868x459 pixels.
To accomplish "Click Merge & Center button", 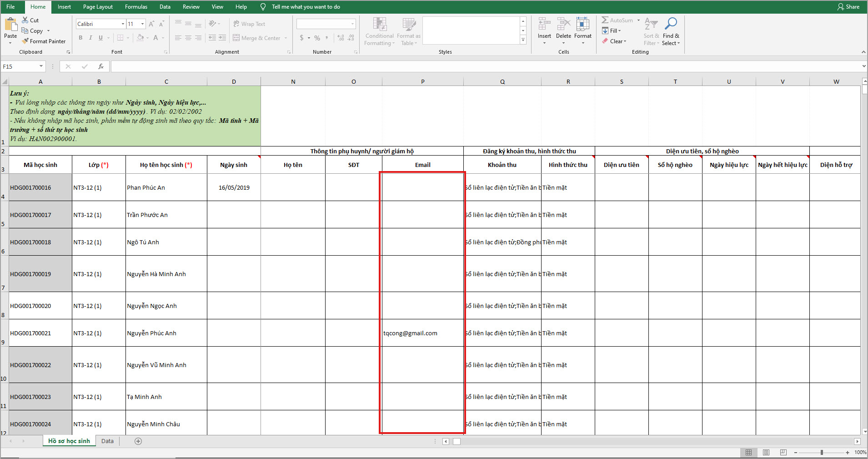I will point(257,38).
